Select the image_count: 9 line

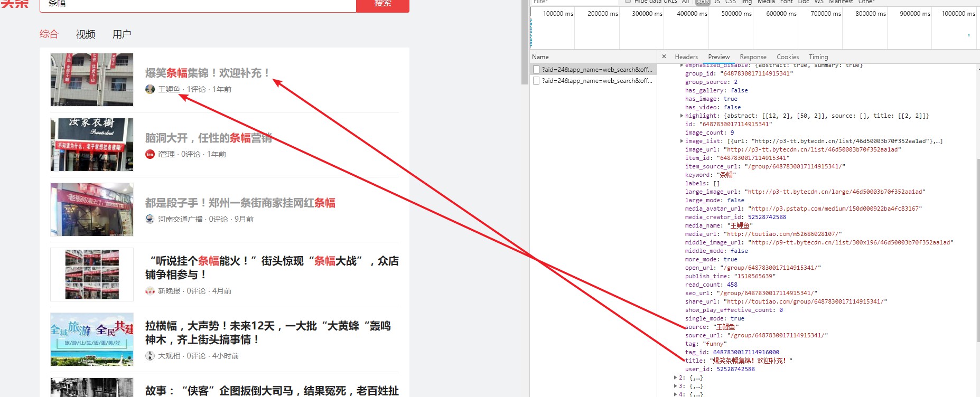click(710, 133)
